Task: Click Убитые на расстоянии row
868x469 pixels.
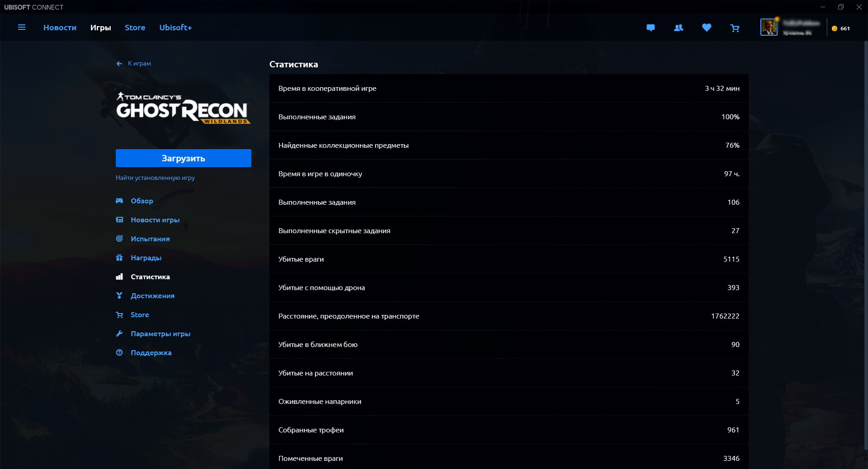Action: pos(509,373)
